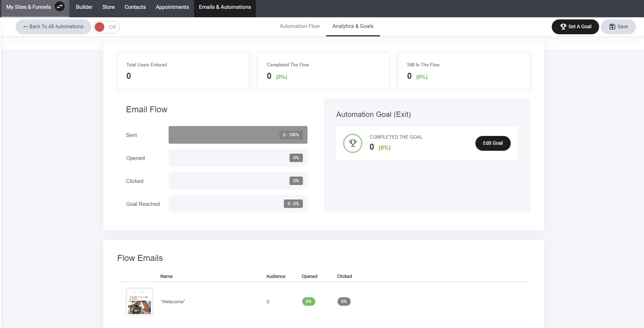Image resolution: width=644 pixels, height=328 pixels.
Task: Click the swap arrows icon beside My Sites & Funnels
Action: pyautogui.click(x=60, y=7)
